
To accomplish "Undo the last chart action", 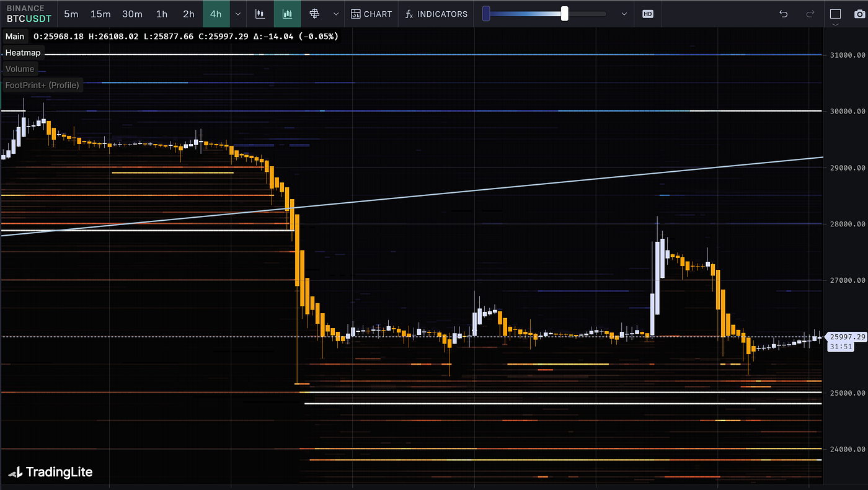I will click(784, 14).
